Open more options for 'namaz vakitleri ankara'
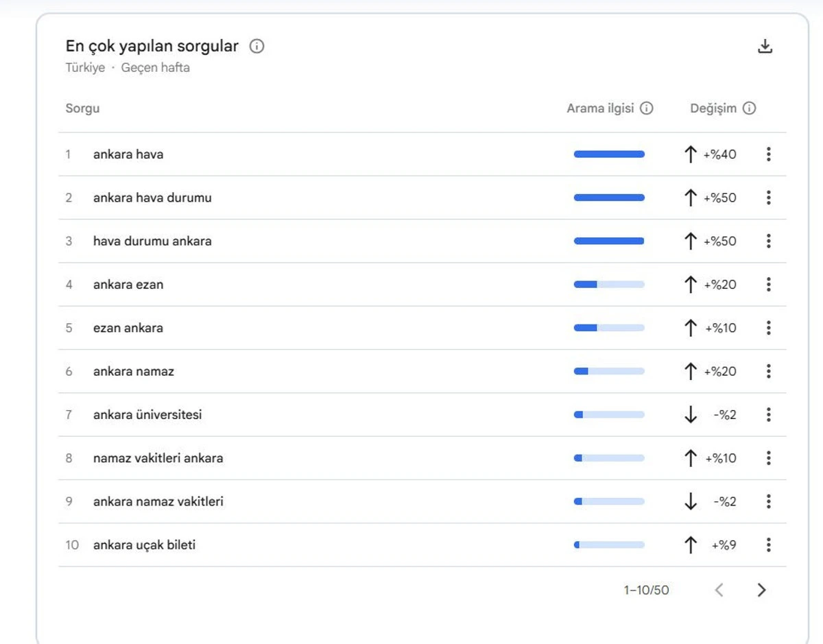Screen dimensions: 823x644 click(x=768, y=458)
